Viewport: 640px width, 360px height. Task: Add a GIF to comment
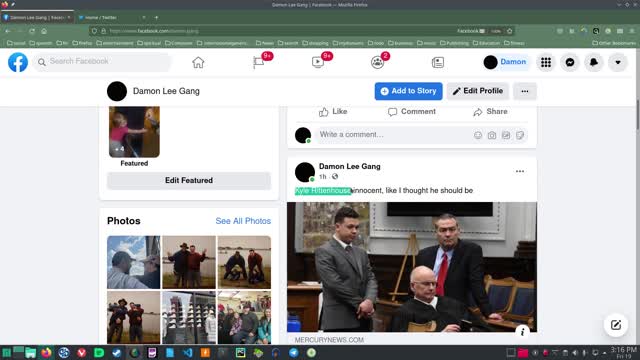click(506, 135)
